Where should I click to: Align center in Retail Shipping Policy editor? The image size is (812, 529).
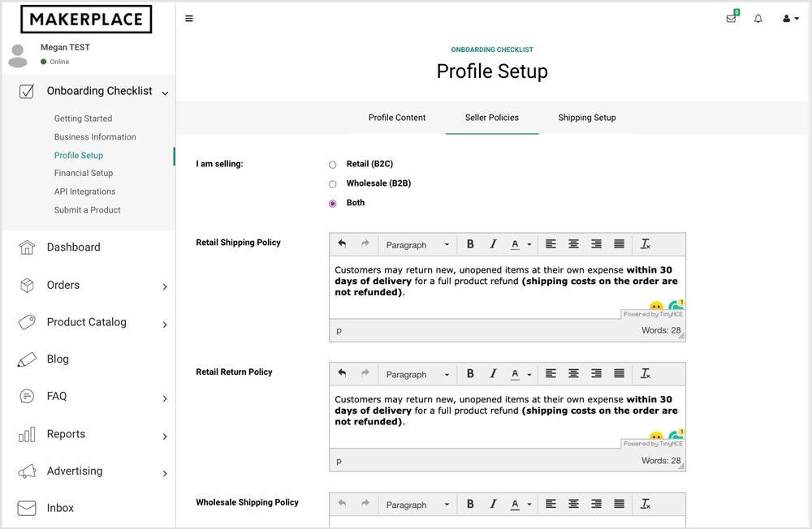tap(573, 243)
